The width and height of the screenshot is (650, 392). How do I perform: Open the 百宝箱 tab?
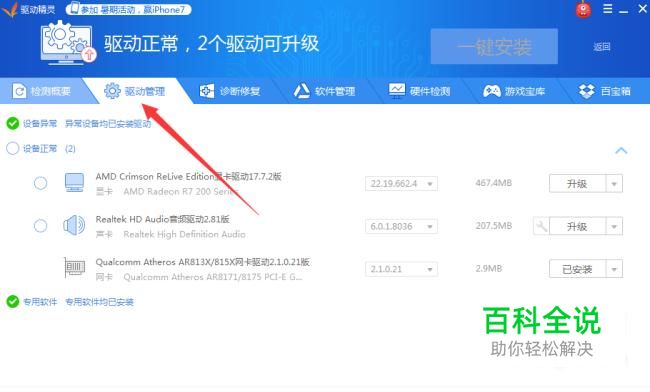pyautogui.click(x=605, y=91)
